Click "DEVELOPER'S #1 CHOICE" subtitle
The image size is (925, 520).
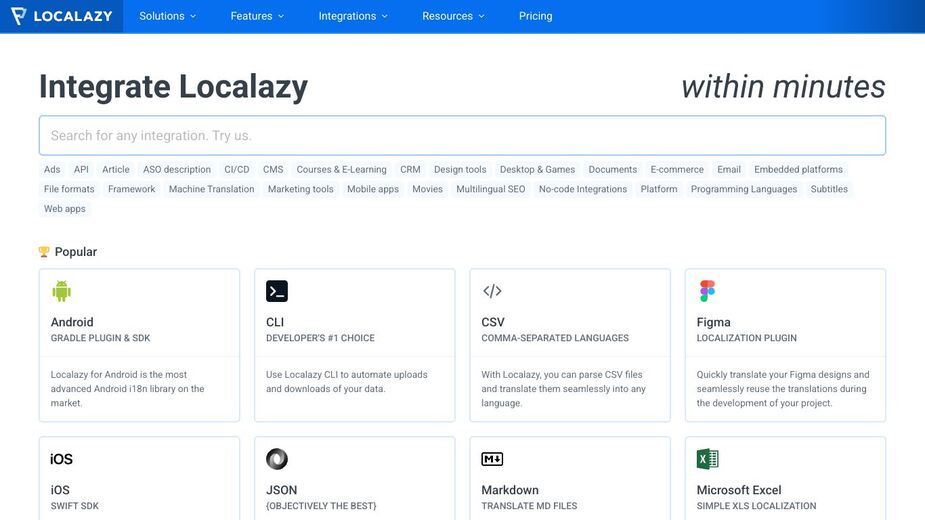(x=320, y=338)
